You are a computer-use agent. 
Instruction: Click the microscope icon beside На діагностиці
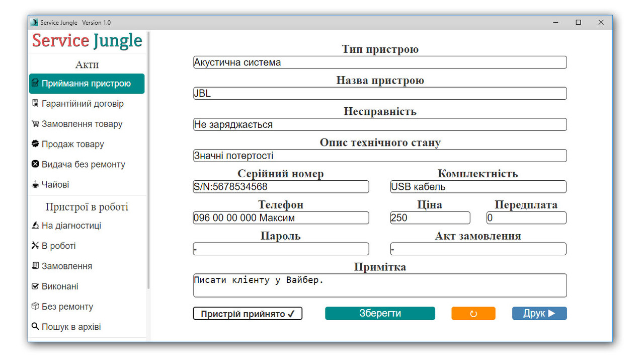click(x=35, y=226)
